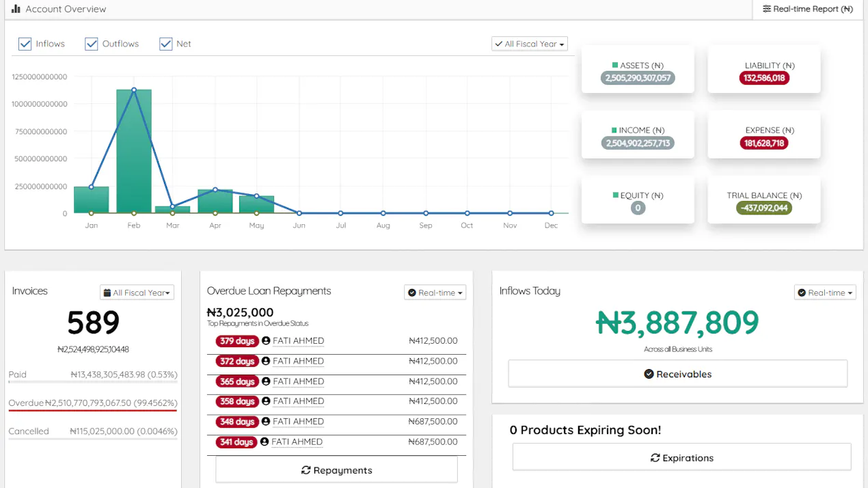868x488 pixels.
Task: Open FATI AHMED link in 372 days row
Action: (x=298, y=361)
